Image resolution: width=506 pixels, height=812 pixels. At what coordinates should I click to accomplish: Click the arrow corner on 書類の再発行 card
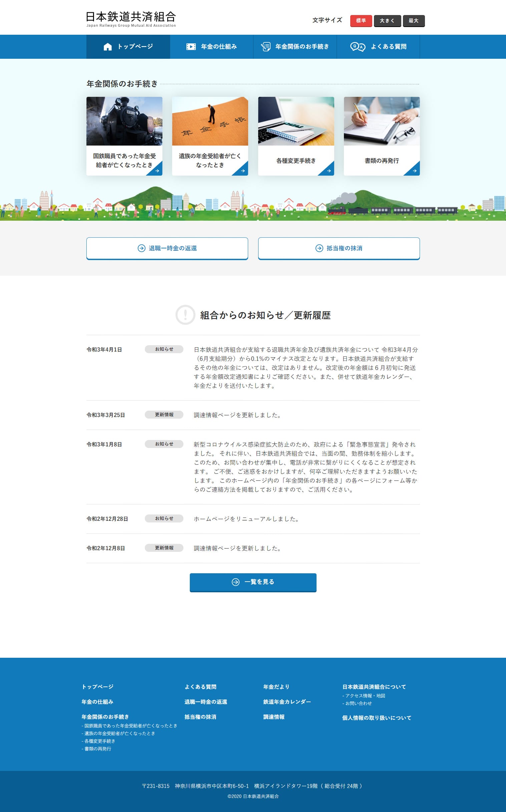pyautogui.click(x=414, y=170)
